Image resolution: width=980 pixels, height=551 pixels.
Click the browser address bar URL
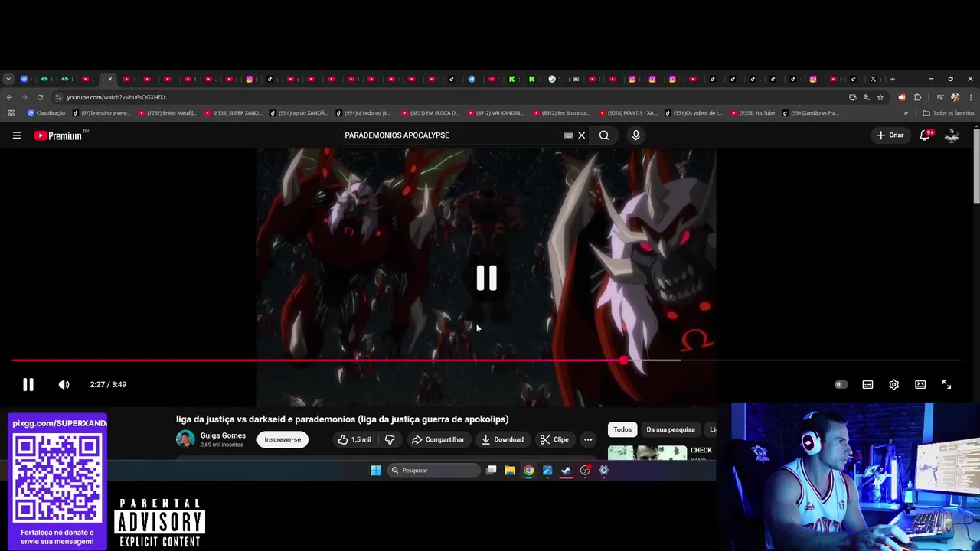pyautogui.click(x=116, y=97)
